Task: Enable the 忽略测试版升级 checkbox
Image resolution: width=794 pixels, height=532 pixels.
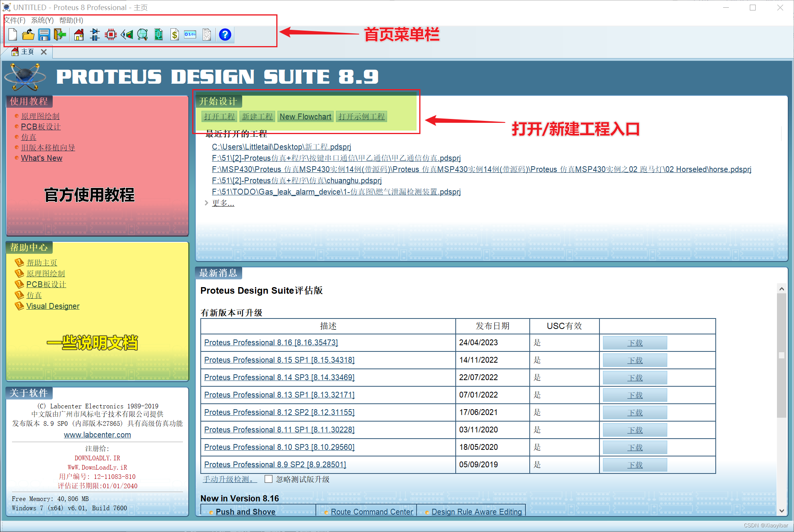Action: click(269, 479)
